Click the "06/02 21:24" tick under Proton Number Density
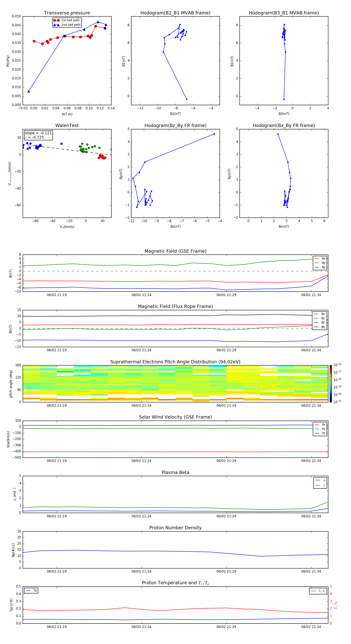351x644 pixels. 141,571
